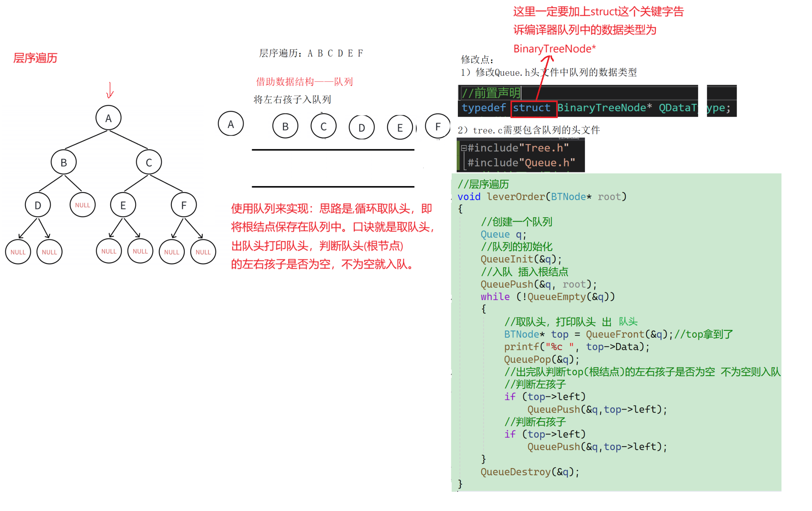Click the BinaryTreeNode* red annotation text
The image size is (812, 511).
tap(555, 48)
